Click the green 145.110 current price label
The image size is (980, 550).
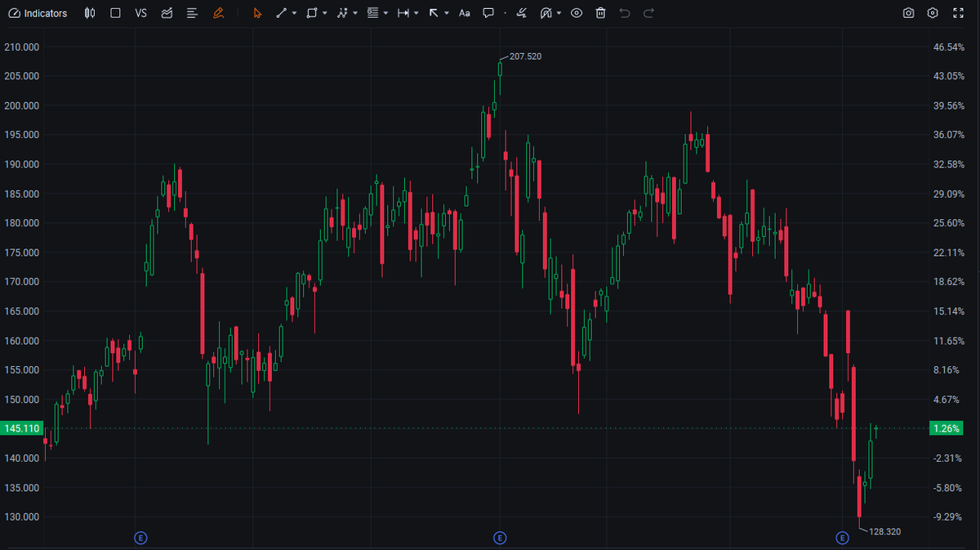click(x=20, y=428)
